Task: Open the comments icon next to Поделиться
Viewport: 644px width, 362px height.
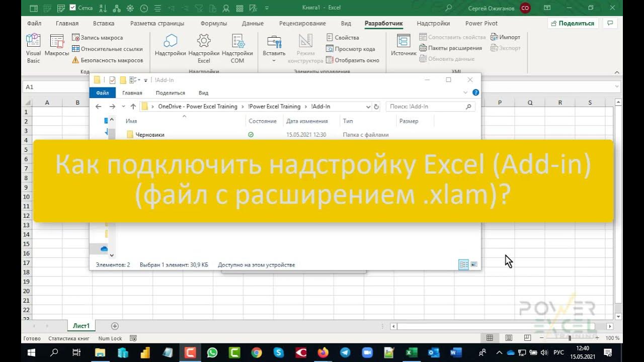Action: (x=610, y=23)
